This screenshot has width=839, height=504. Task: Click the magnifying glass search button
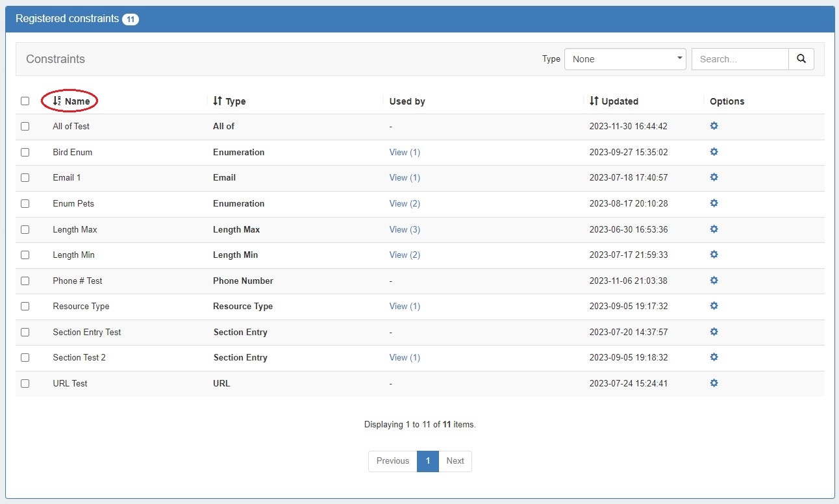coord(801,59)
